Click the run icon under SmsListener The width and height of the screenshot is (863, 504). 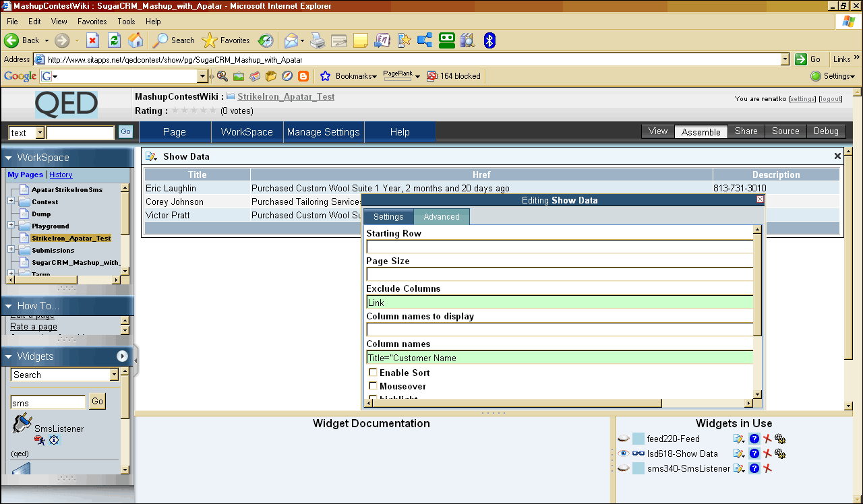40,440
